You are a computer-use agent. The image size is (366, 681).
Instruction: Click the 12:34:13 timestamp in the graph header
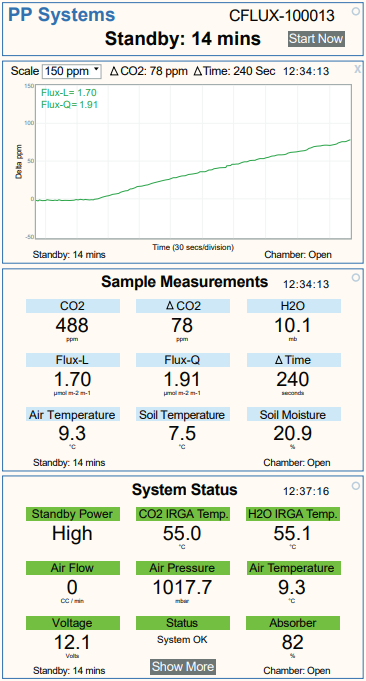(x=306, y=71)
